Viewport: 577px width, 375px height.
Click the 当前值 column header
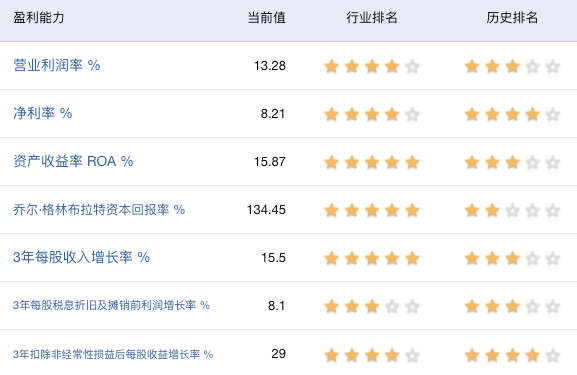coord(266,18)
